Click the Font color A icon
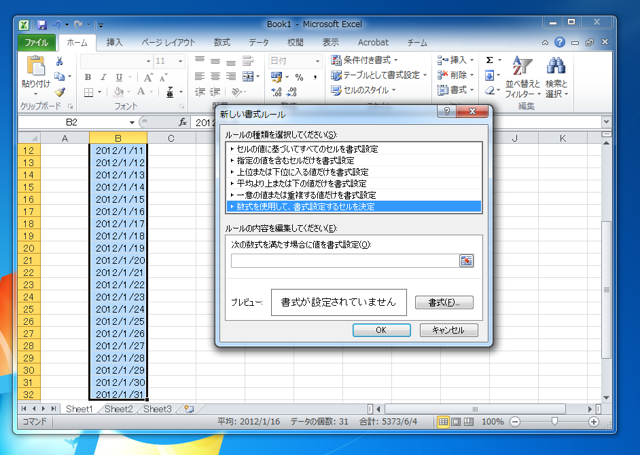 (141, 92)
